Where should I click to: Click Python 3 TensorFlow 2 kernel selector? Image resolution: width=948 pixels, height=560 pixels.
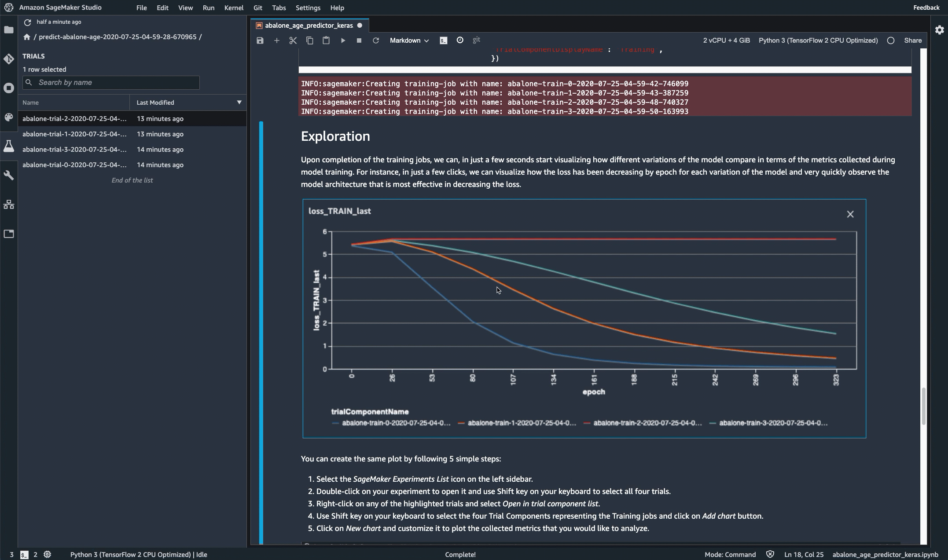pyautogui.click(x=818, y=40)
